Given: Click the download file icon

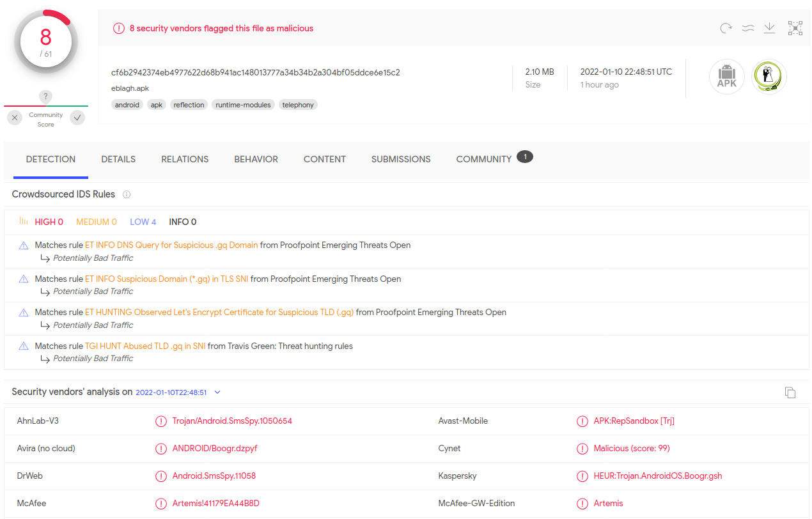Looking at the screenshot, I should [x=769, y=28].
